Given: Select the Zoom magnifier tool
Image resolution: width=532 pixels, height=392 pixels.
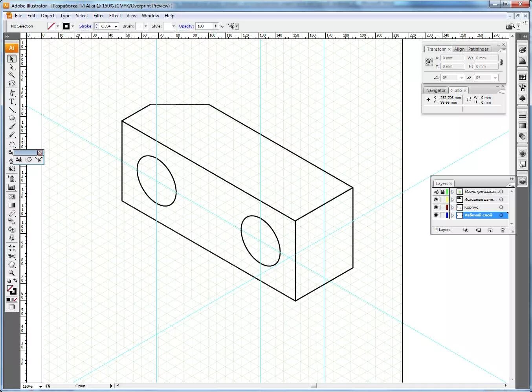Looking at the screenshot, I should coord(11,273).
